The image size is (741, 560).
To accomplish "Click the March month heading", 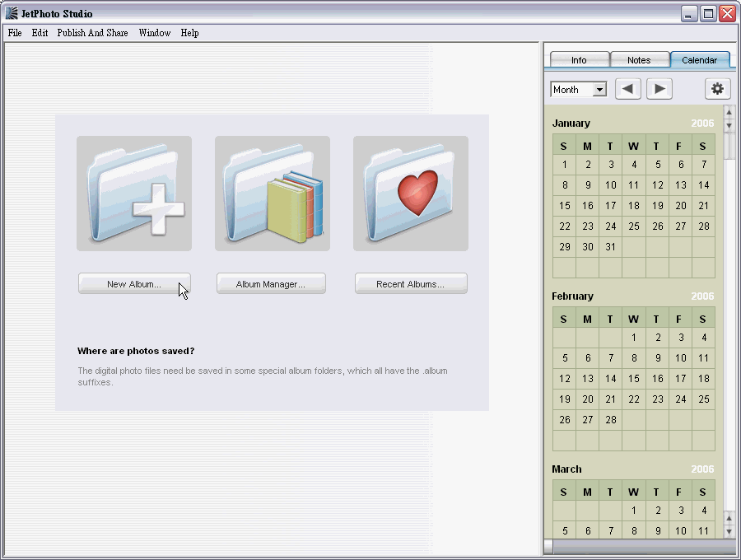I will tap(566, 469).
